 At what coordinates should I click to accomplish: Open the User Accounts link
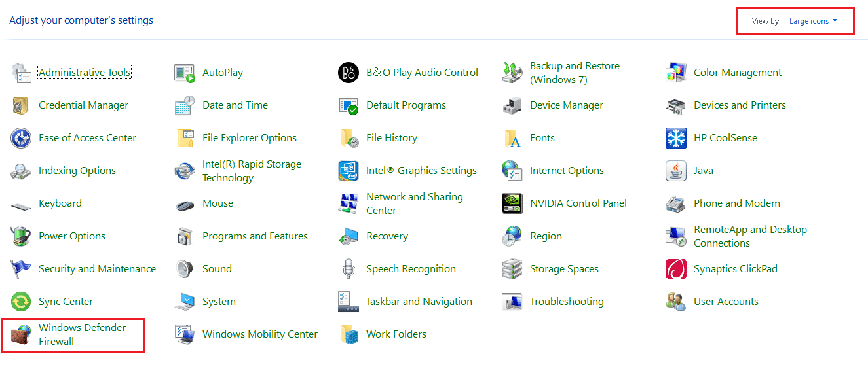(x=726, y=302)
